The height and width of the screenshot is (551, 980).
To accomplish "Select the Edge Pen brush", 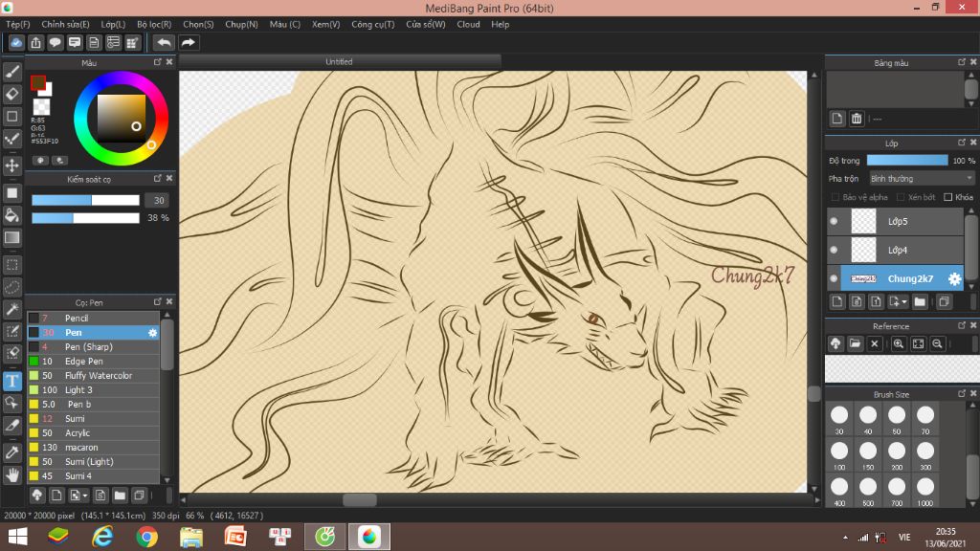I will pyautogui.click(x=93, y=361).
